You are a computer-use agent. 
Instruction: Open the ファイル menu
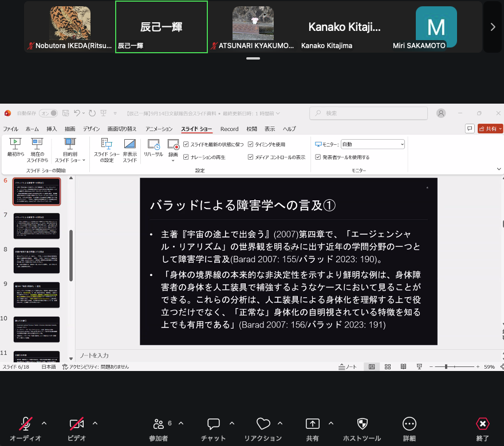pyautogui.click(x=11, y=129)
